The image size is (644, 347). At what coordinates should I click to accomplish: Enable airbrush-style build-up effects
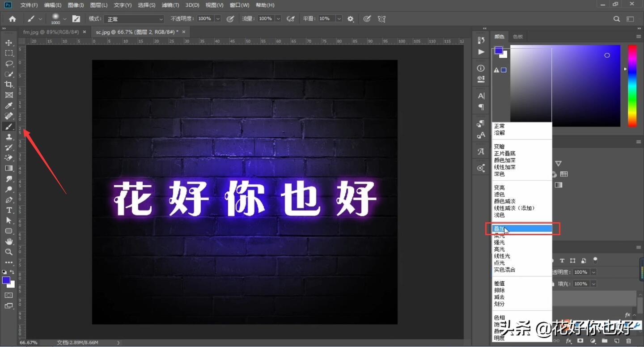(x=291, y=19)
